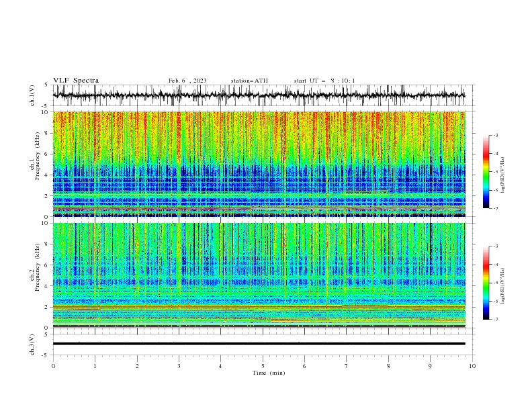Click the ch.2 color bar label "log(PSD)(V²/Hz)"
This screenshot has width=532, height=411.
[504, 286]
